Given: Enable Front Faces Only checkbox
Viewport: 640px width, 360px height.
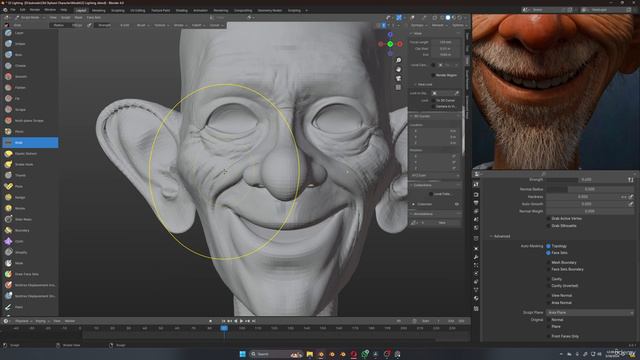Looking at the screenshot, I should (549, 336).
